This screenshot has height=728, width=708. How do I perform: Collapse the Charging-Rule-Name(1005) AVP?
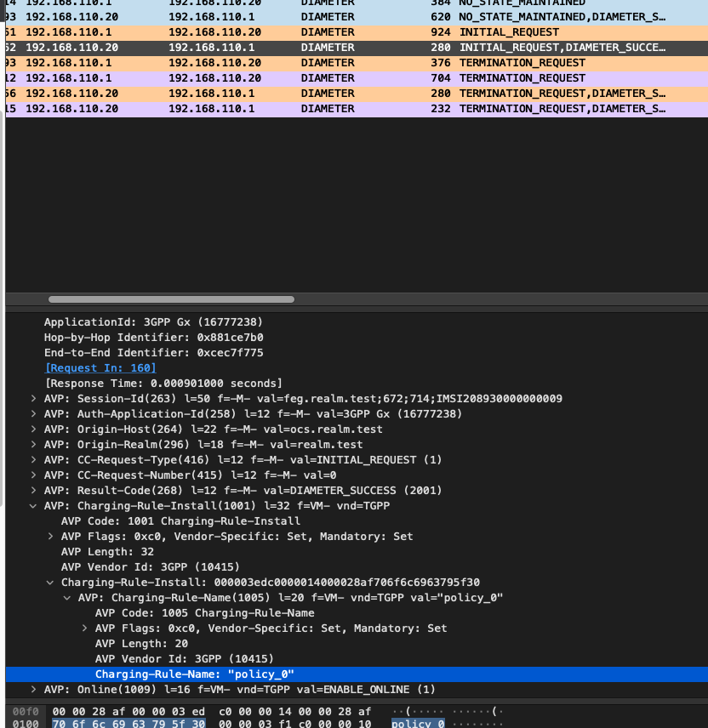(x=66, y=597)
